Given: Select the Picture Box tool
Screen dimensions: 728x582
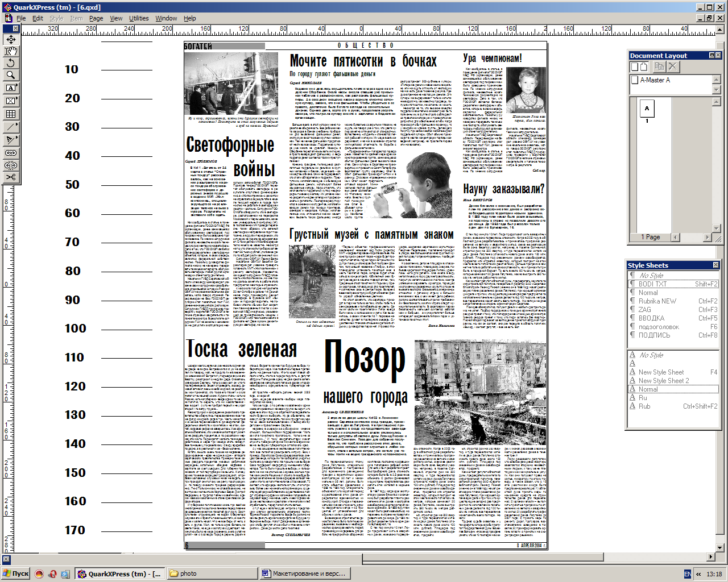Looking at the screenshot, I should click(11, 101).
